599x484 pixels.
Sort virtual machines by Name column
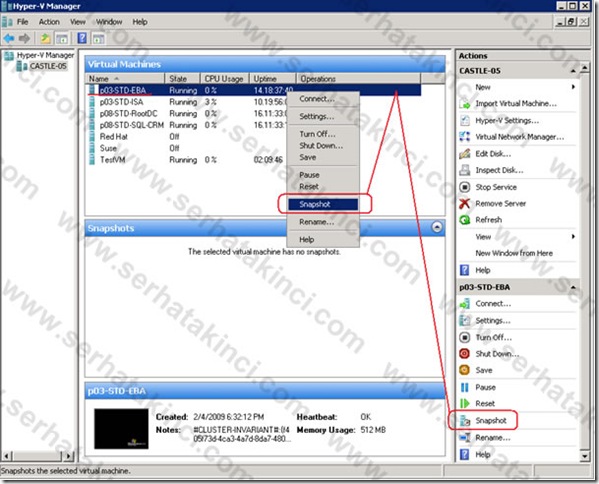(125, 79)
